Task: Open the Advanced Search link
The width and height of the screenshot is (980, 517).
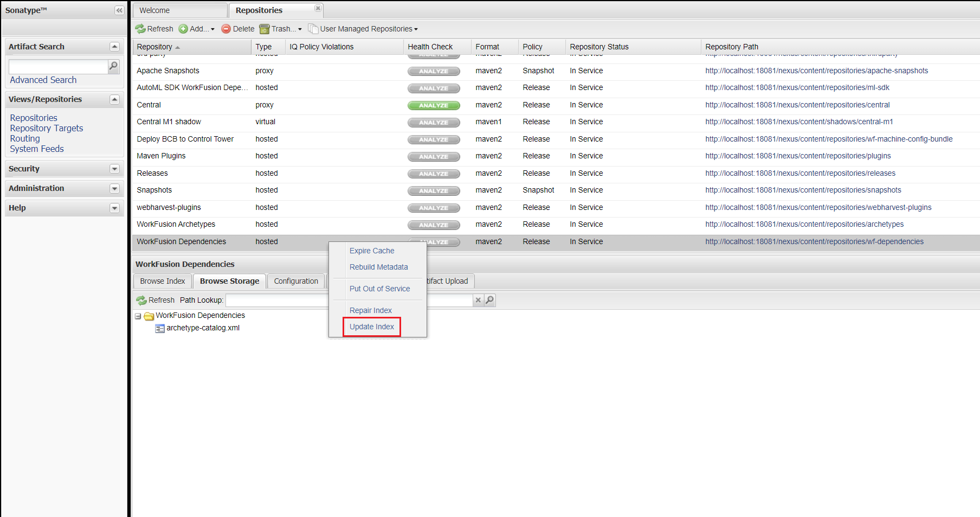Action: coord(43,80)
